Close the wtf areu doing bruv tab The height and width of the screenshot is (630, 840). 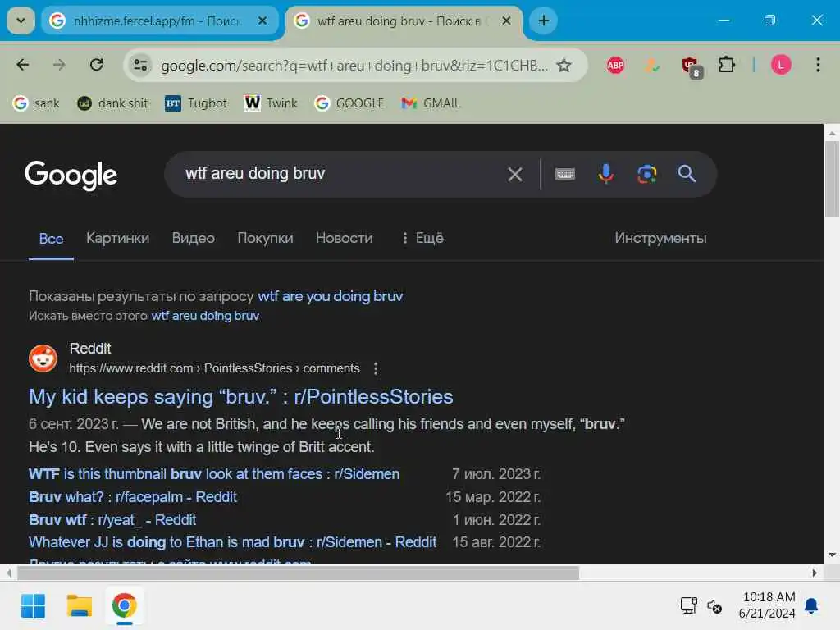(x=506, y=21)
